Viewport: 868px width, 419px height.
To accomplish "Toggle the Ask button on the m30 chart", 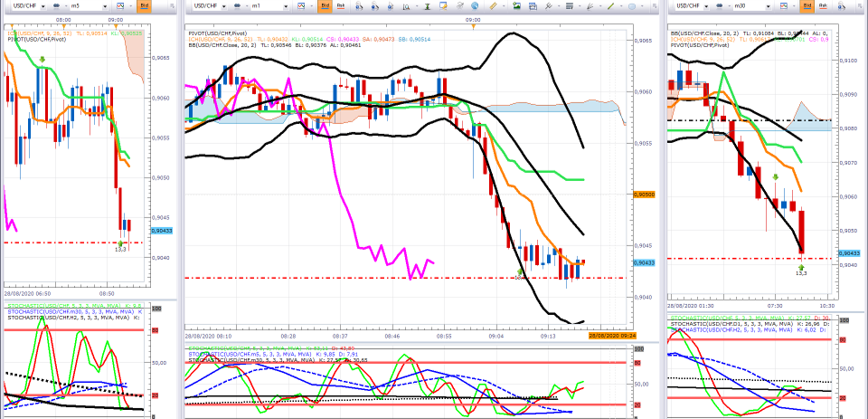I will click(823, 5).
